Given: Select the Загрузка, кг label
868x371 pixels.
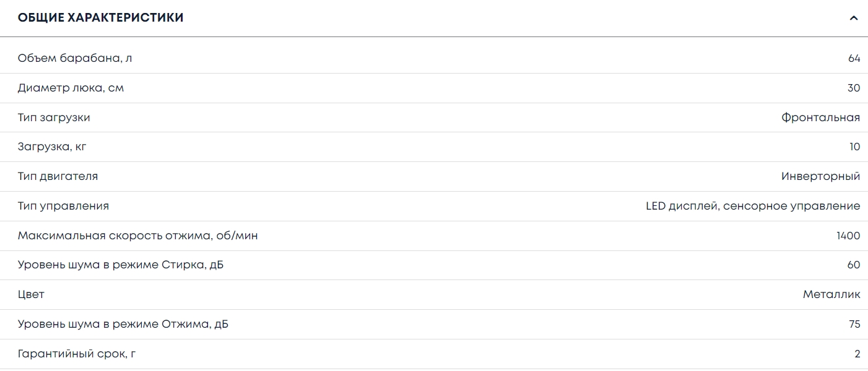Looking at the screenshot, I should pyautogui.click(x=57, y=147).
